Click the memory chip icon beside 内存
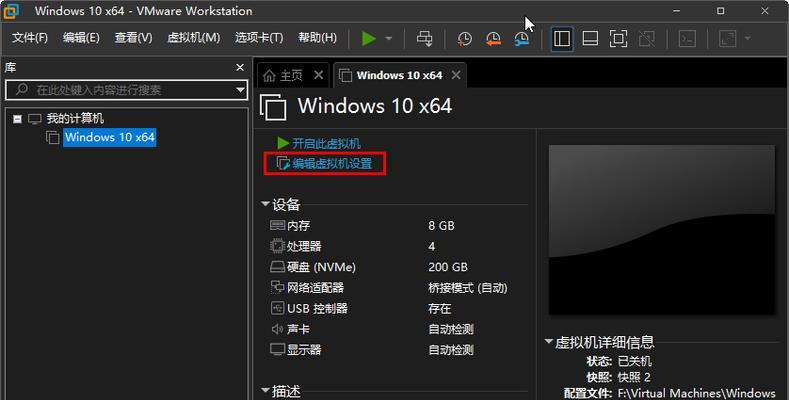 coord(277,225)
